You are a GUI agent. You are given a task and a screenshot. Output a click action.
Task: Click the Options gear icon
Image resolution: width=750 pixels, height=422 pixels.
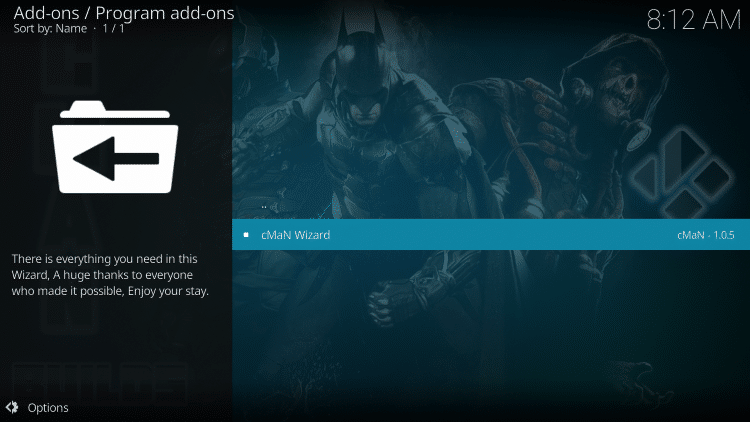[x=12, y=407]
